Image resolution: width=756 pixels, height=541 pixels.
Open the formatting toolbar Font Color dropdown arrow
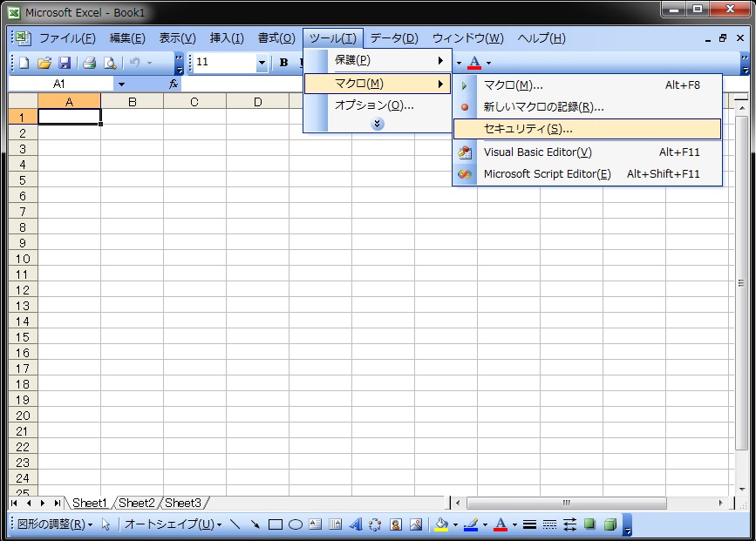[488, 63]
